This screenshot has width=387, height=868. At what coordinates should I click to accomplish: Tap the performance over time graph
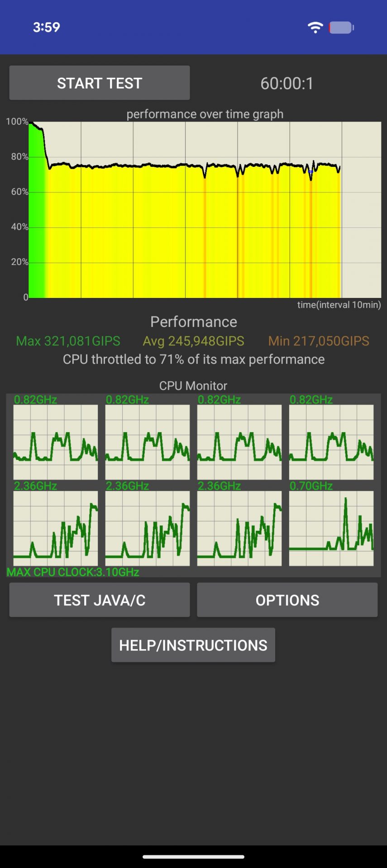coord(205,209)
